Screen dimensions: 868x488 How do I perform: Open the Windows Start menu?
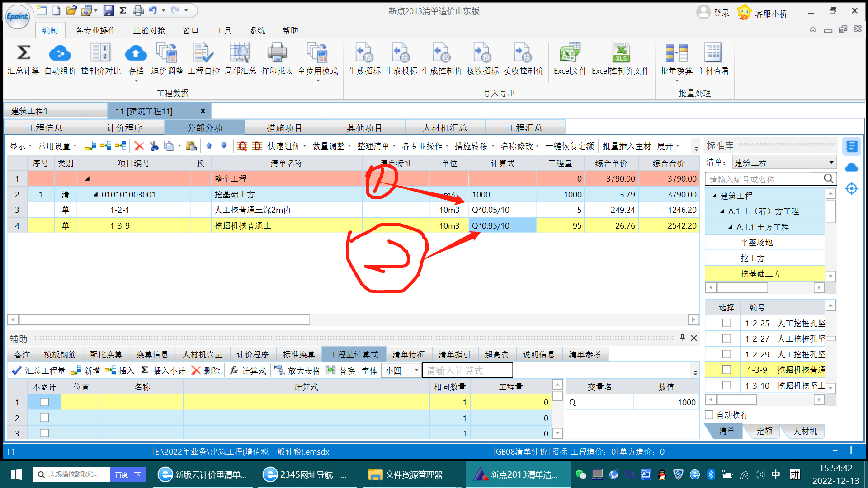click(16, 474)
